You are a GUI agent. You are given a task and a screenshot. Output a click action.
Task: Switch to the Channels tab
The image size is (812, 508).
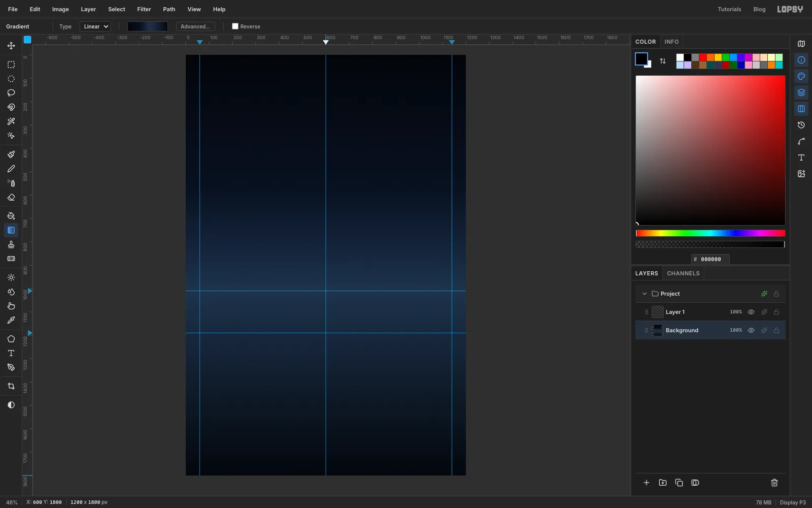(683, 273)
